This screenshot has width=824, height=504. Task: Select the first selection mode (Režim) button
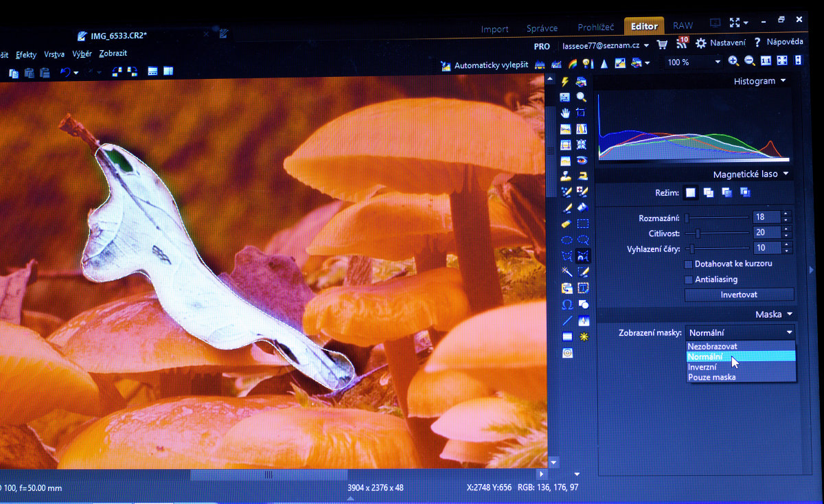(x=691, y=193)
